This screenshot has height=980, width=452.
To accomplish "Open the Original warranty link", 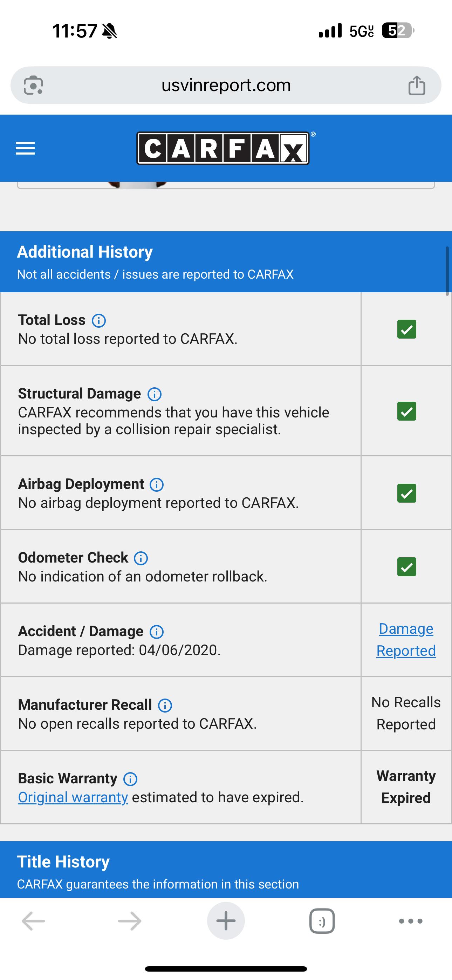I will click(73, 797).
